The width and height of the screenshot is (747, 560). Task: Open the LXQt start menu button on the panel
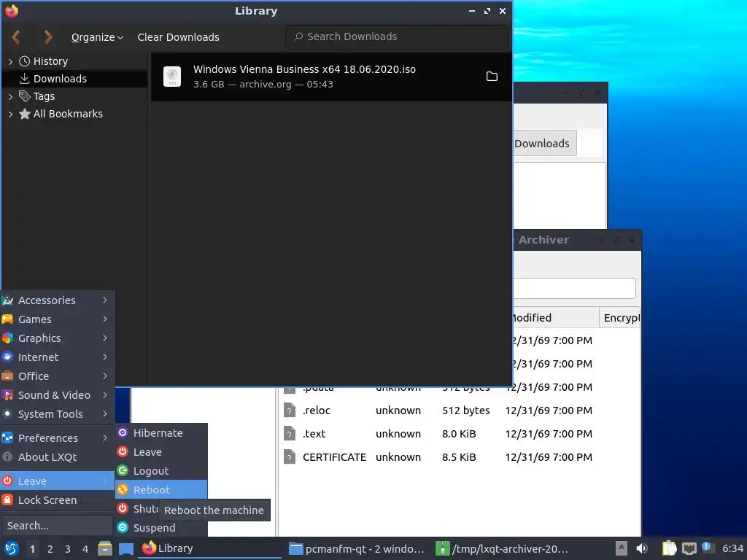[12, 548]
